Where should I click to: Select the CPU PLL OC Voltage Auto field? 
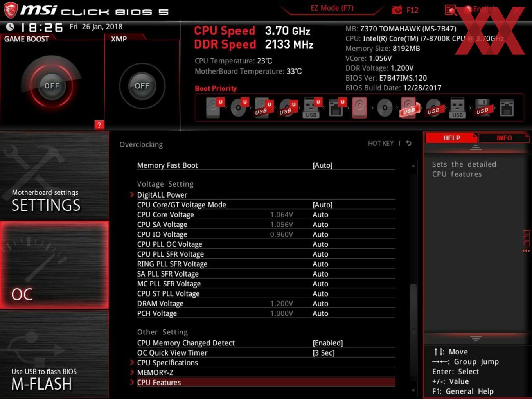[x=320, y=244]
